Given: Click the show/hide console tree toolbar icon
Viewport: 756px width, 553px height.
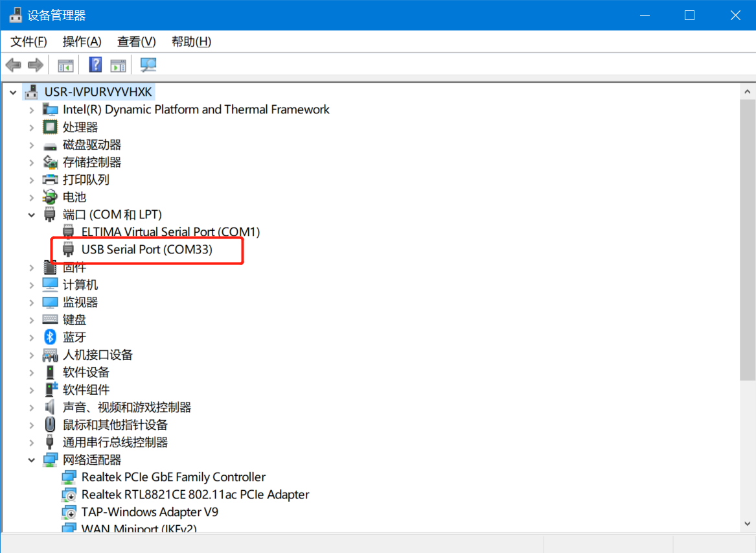Looking at the screenshot, I should pyautogui.click(x=65, y=65).
